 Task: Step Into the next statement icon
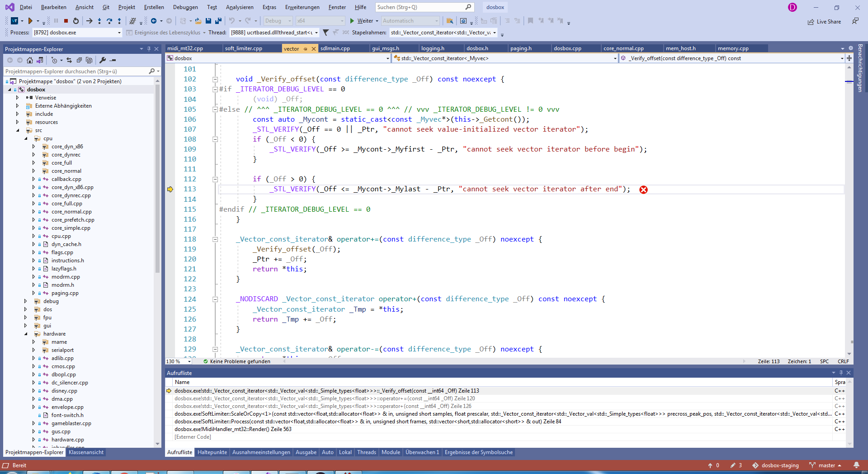tap(99, 21)
